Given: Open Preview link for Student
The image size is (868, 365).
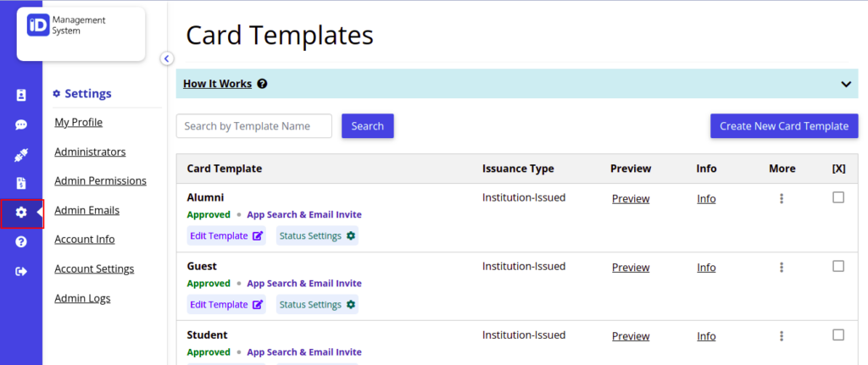Looking at the screenshot, I should click(x=631, y=335).
